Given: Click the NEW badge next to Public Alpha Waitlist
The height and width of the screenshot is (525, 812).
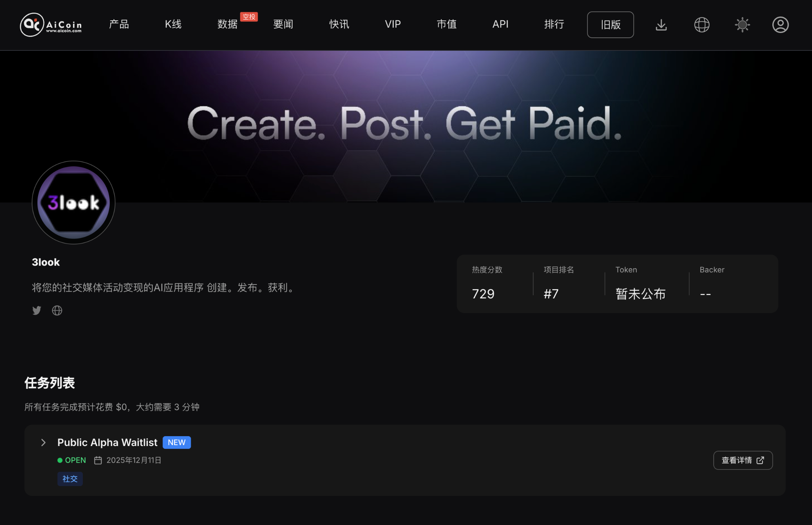Looking at the screenshot, I should [x=176, y=442].
